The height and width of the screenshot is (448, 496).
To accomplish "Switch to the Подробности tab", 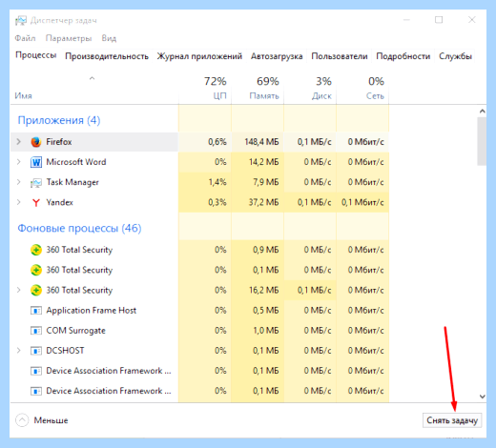I will coord(403,56).
